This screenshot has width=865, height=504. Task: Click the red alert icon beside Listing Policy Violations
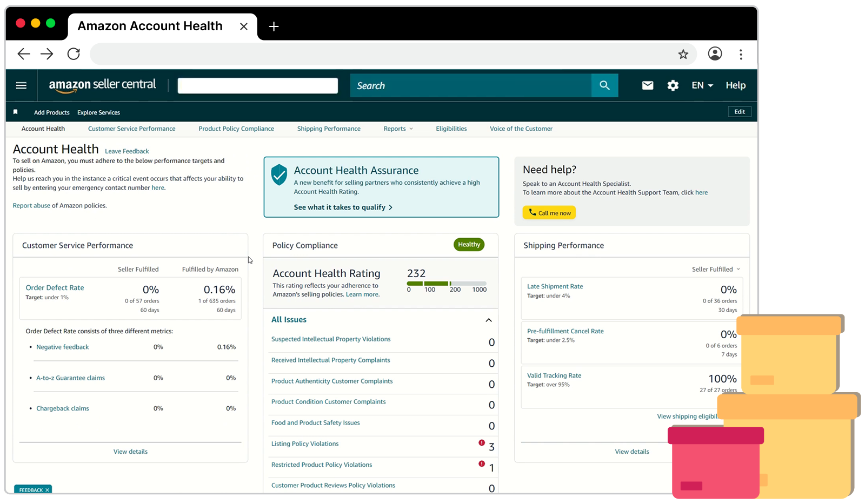[x=481, y=443]
